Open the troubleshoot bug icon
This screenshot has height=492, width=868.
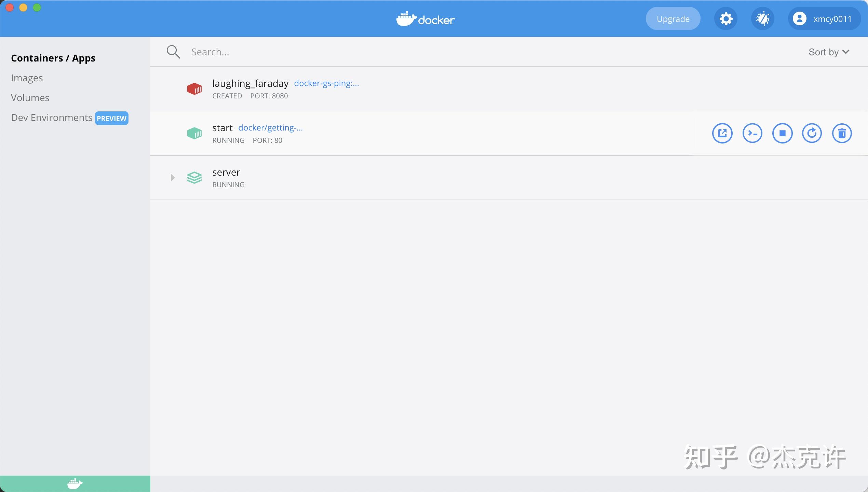point(763,19)
